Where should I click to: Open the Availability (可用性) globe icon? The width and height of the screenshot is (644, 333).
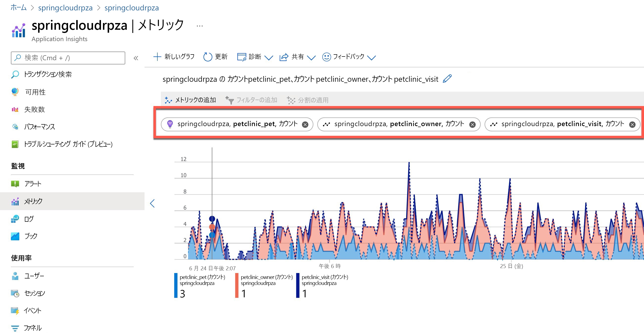click(x=15, y=92)
